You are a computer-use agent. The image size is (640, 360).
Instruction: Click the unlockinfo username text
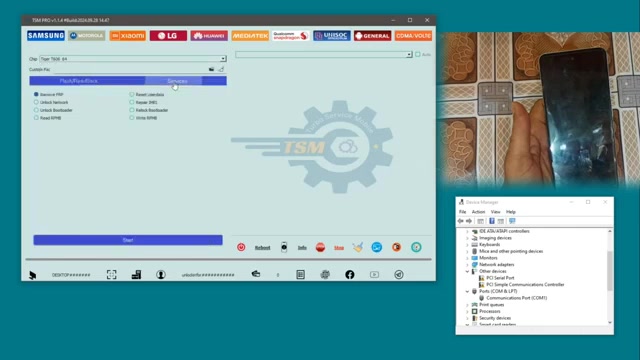208,275
